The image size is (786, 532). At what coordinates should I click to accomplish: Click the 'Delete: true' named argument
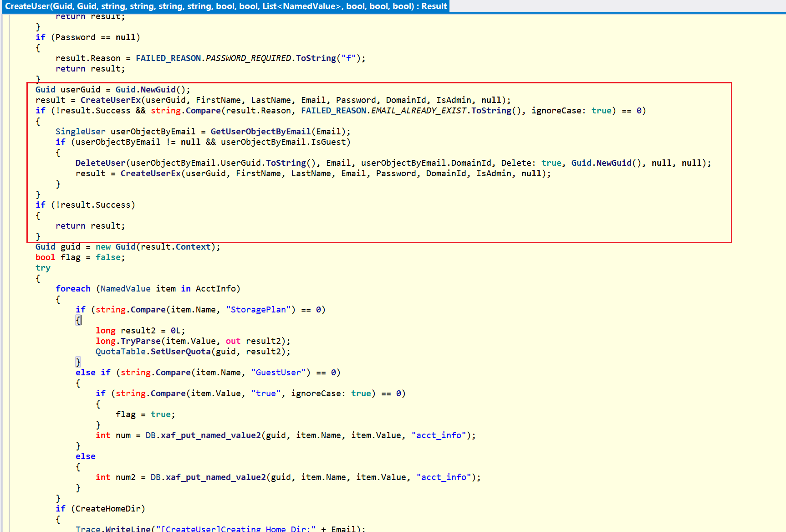[531, 163]
